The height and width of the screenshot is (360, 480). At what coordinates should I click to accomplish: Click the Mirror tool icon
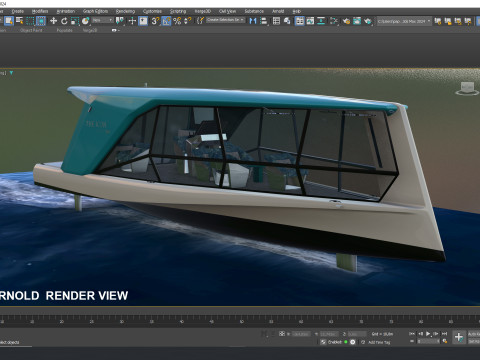point(253,21)
